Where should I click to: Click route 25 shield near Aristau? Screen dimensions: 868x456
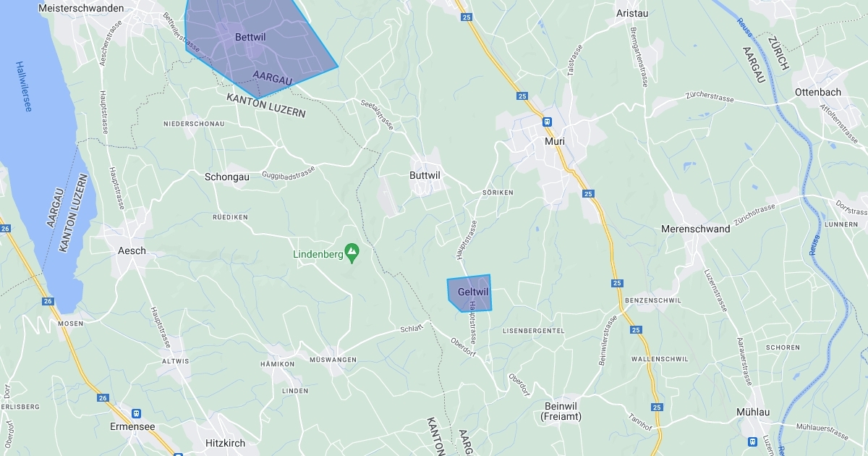(x=466, y=17)
